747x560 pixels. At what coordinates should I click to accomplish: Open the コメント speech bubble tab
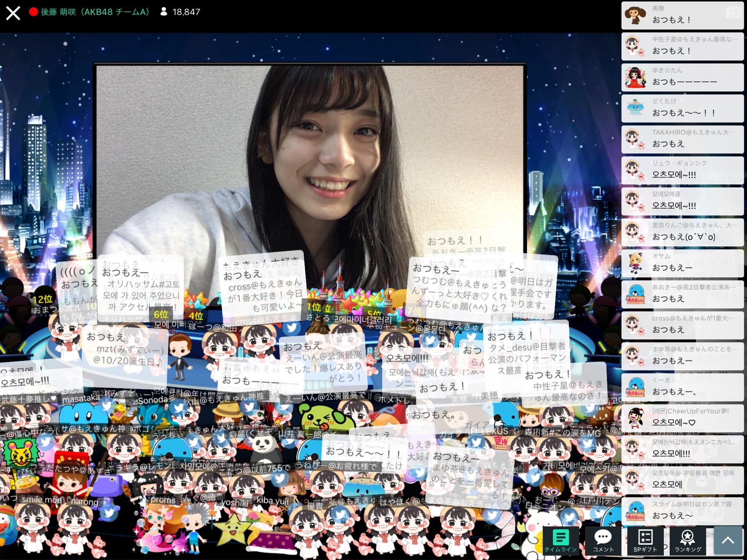[603, 541]
